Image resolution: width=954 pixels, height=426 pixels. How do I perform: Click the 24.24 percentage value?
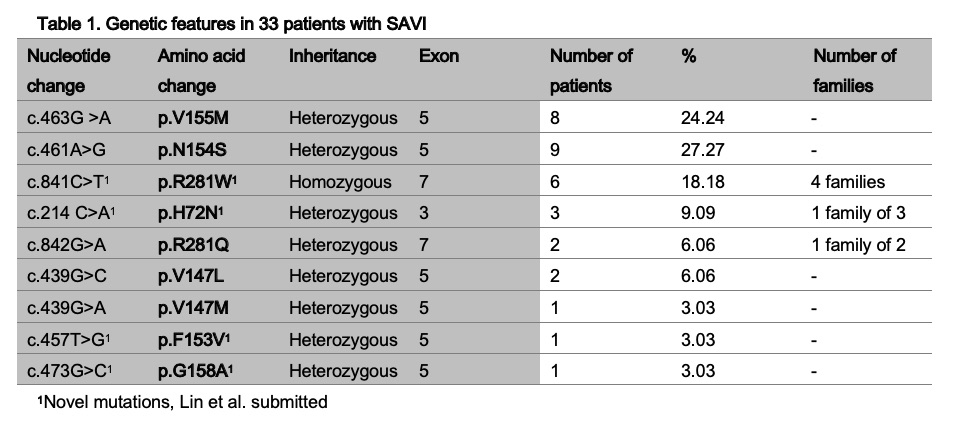(x=702, y=119)
